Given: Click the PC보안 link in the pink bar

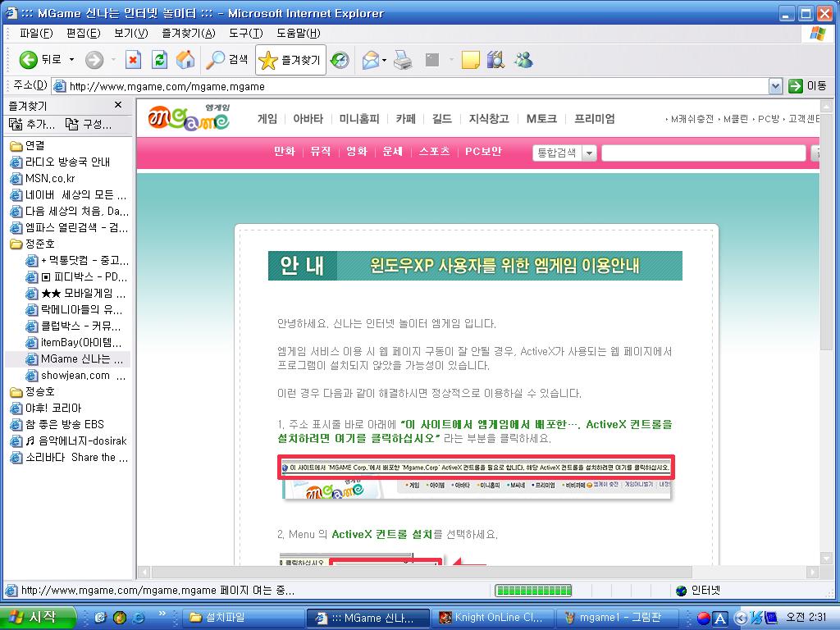Looking at the screenshot, I should tap(483, 152).
